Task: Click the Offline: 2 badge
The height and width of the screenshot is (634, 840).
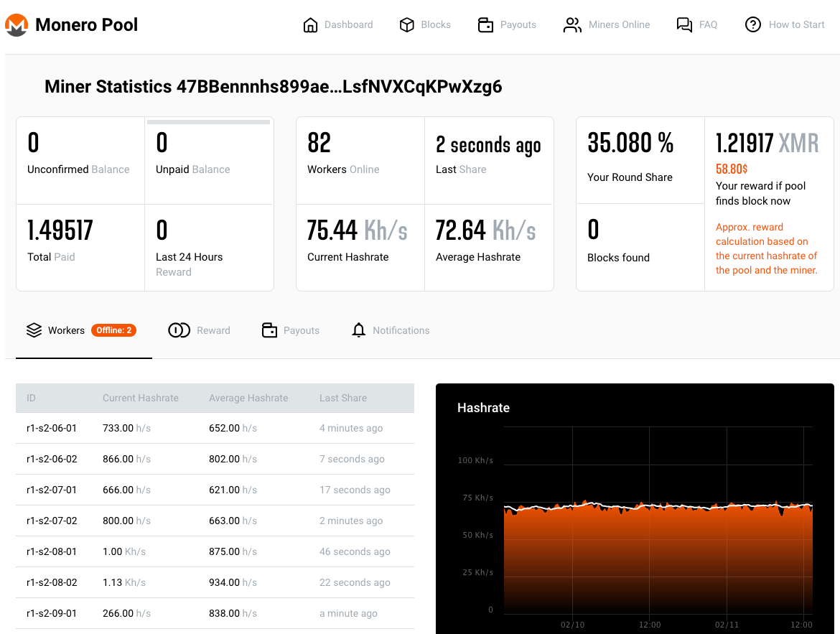Action: 113,330
